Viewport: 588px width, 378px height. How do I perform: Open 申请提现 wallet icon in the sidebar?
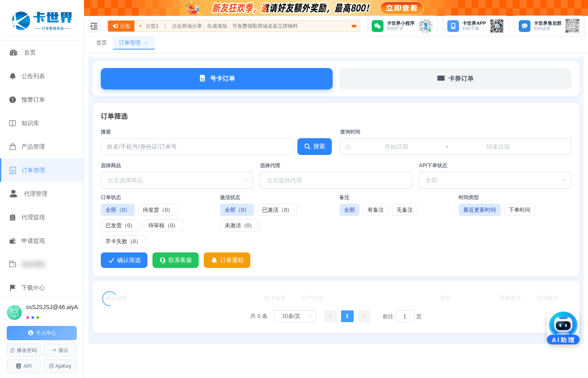click(13, 241)
